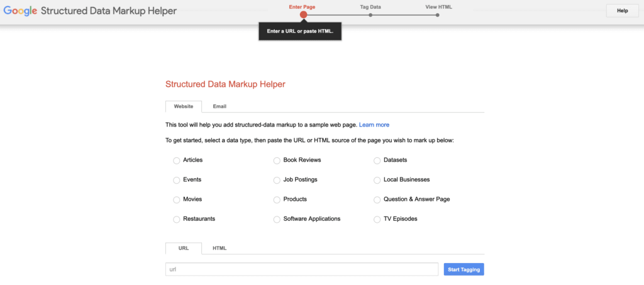Select Local Businesses data type
Viewport: 644px width, 285px height.
[377, 181]
